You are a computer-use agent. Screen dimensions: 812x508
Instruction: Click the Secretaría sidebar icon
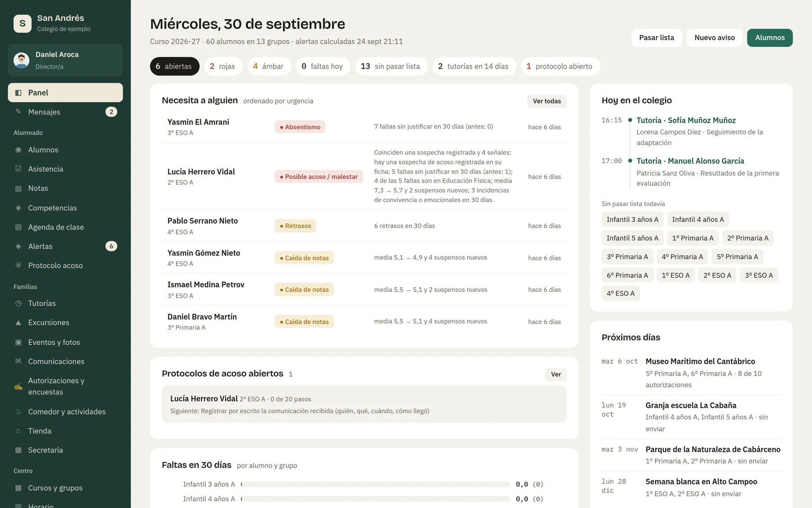pos(18,450)
